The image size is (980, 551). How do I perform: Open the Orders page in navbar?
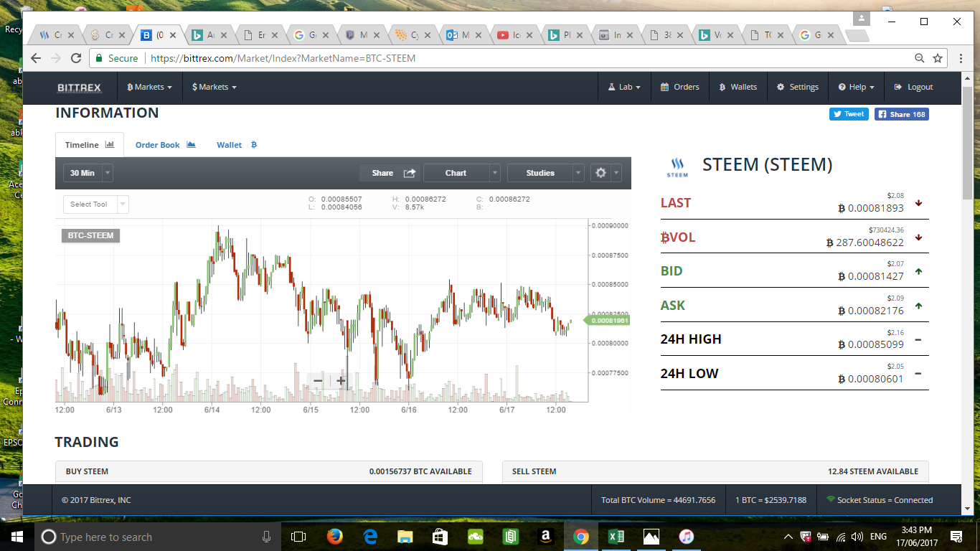[679, 88]
